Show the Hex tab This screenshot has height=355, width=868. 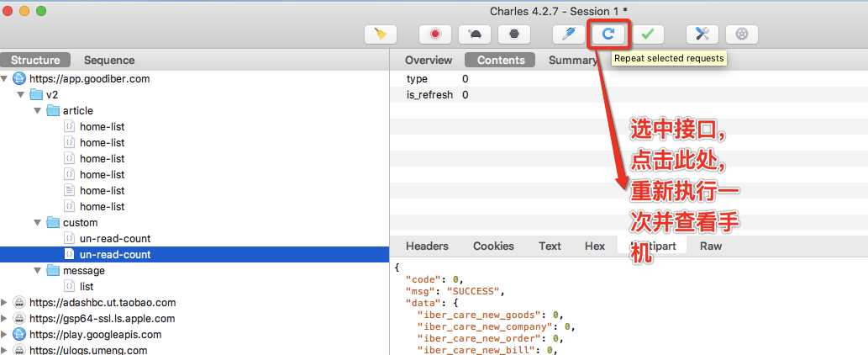pyautogui.click(x=595, y=246)
